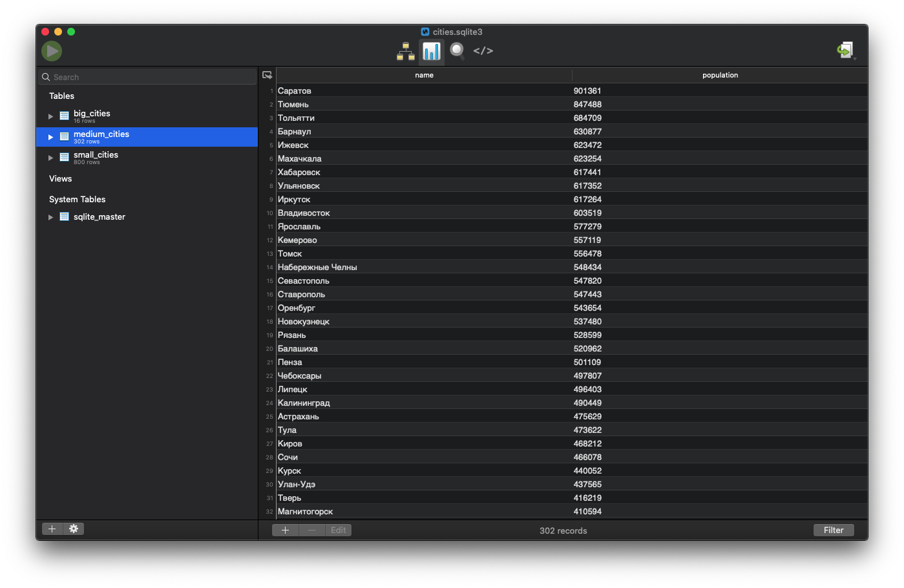Select the Новокузнецк name cell
904x588 pixels.
click(424, 321)
